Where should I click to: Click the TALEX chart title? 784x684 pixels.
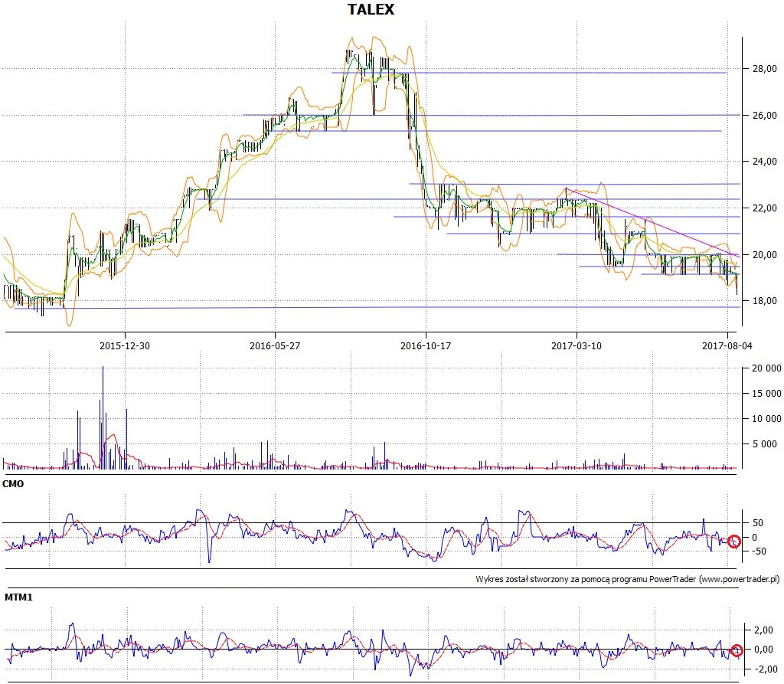(371, 9)
